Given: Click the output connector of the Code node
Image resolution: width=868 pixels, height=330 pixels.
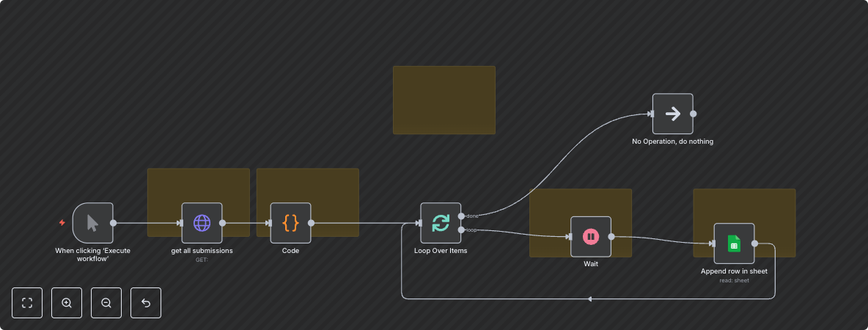Looking at the screenshot, I should point(311,223).
